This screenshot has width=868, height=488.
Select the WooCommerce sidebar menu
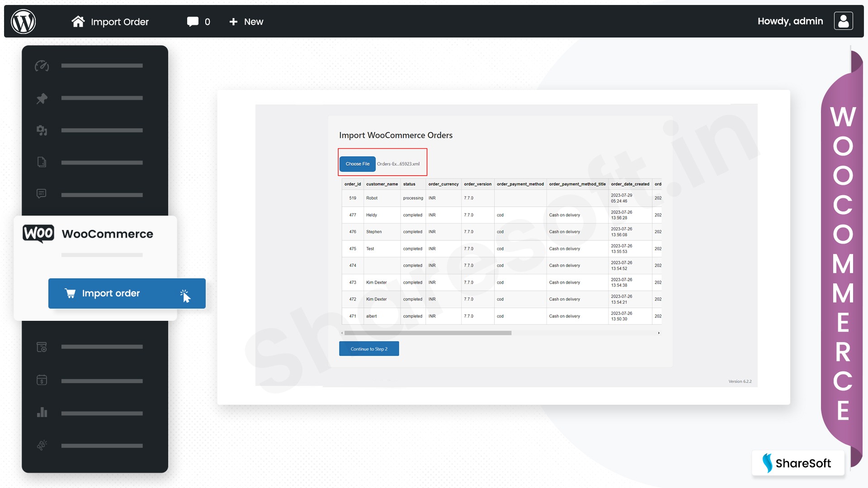[95, 234]
